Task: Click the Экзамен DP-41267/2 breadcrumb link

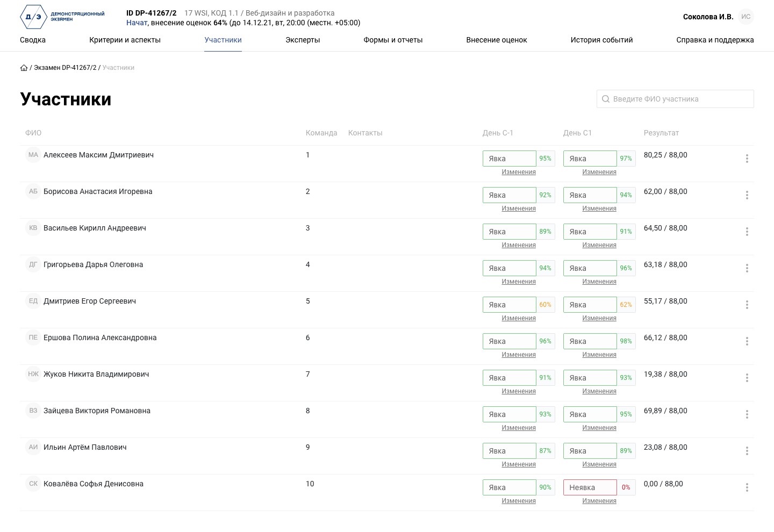Action: point(65,68)
